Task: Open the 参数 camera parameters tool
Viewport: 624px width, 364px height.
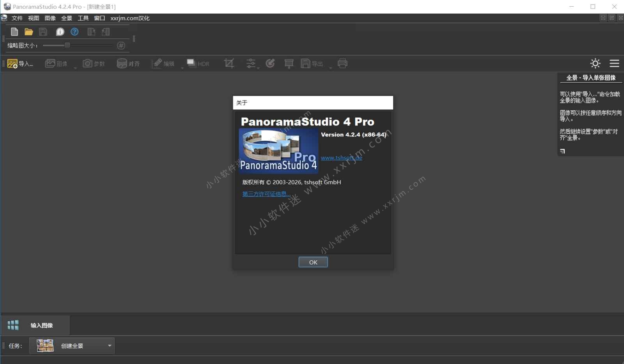Action: click(94, 64)
